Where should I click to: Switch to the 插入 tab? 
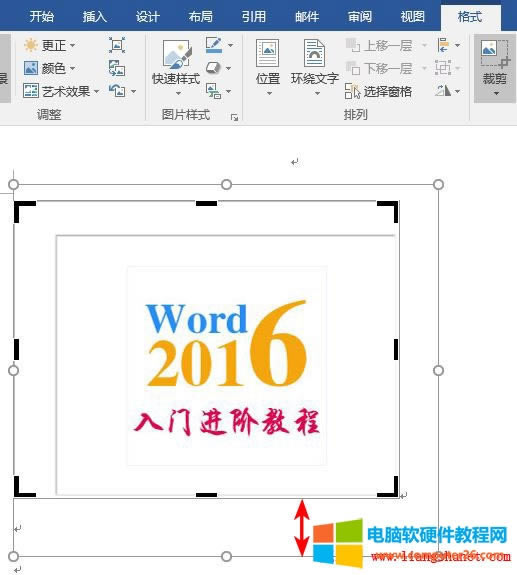(95, 17)
